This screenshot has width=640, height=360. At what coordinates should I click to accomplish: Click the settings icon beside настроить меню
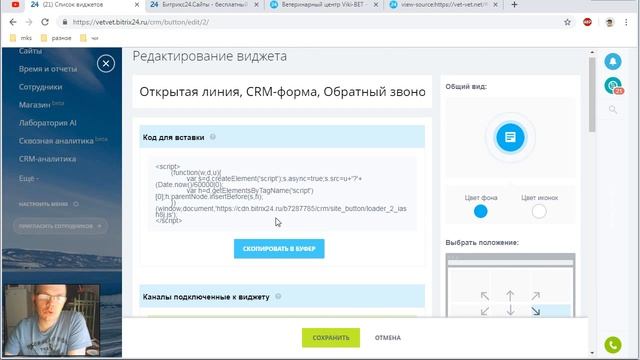coord(76,204)
